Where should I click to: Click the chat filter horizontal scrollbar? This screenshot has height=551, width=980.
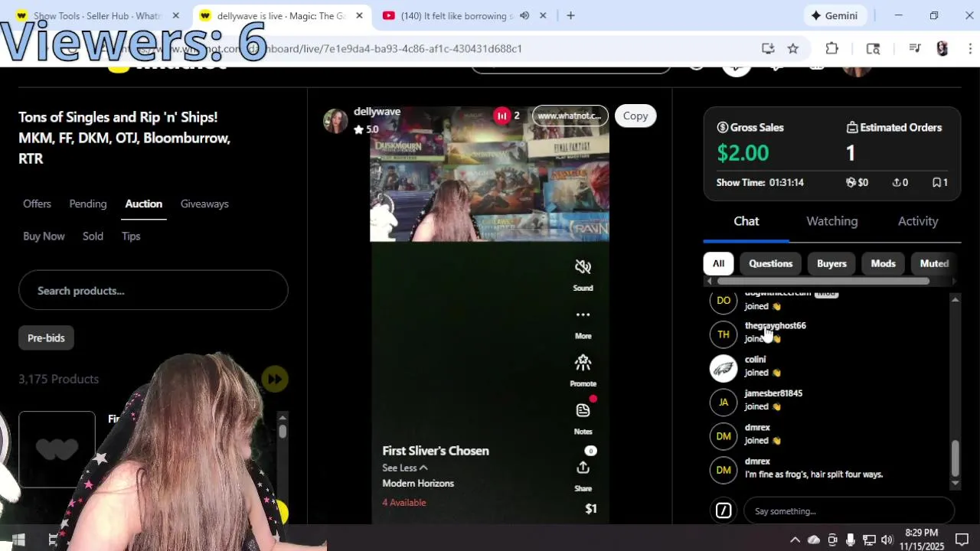[x=823, y=281]
